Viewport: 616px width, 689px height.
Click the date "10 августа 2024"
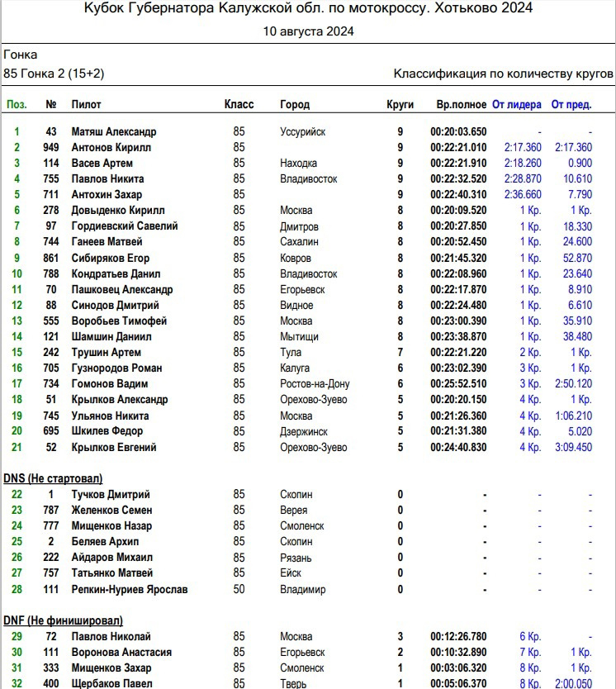[x=308, y=32]
